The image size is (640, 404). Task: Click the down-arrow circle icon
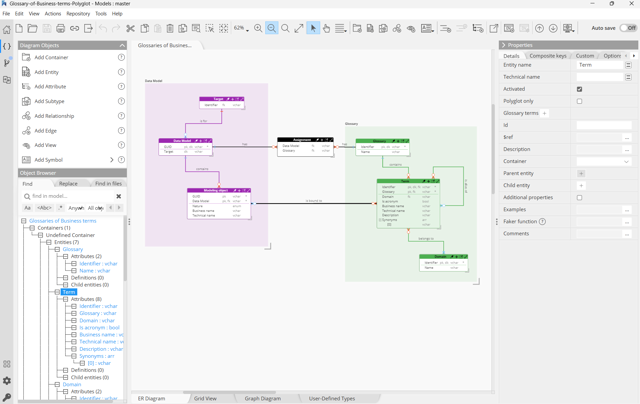(553, 28)
